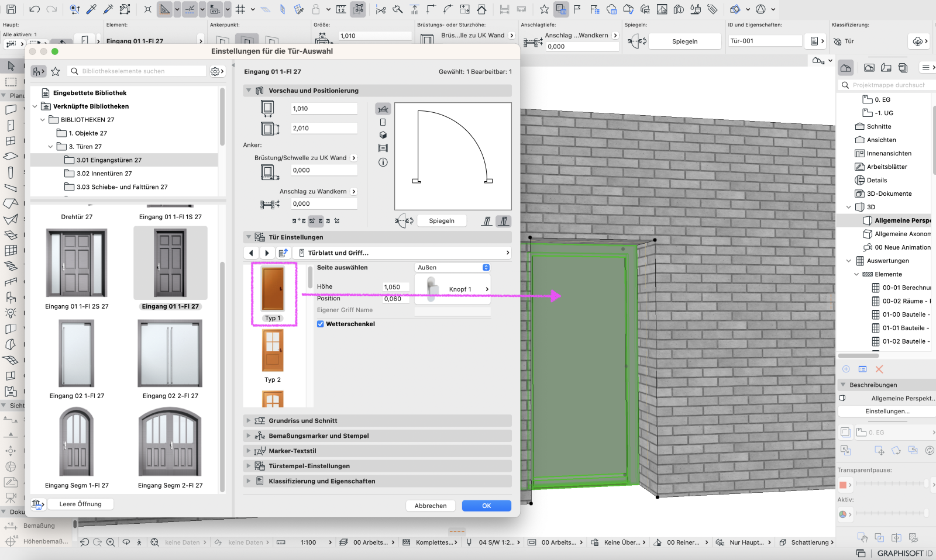
Task: Open Ansichten in the Navigator
Action: (x=881, y=140)
